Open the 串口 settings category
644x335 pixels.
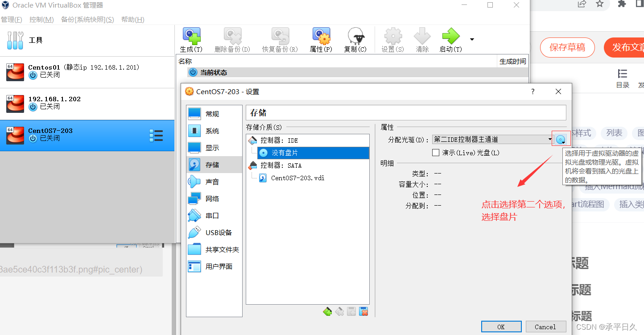[214, 215]
